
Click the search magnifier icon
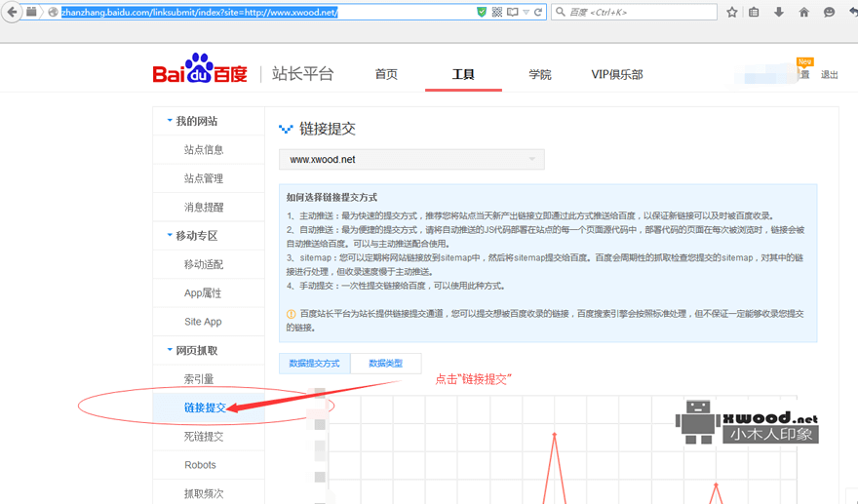pos(561,12)
